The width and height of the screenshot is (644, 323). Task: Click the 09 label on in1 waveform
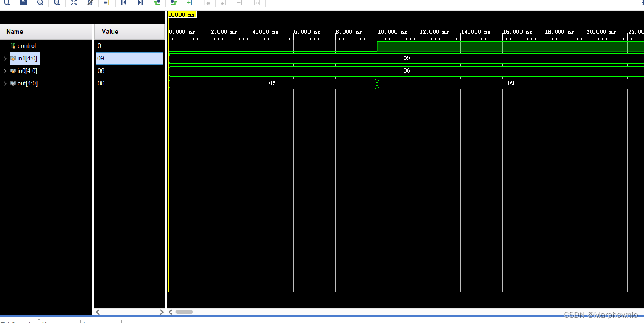[407, 58]
